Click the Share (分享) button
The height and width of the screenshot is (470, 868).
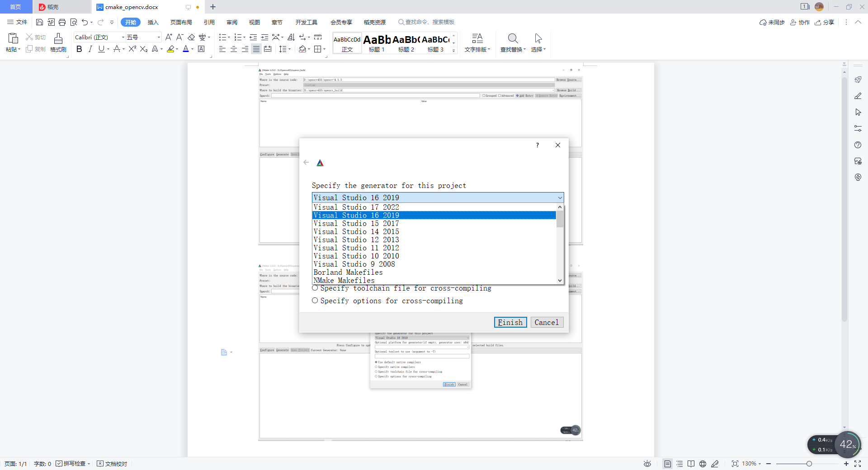(x=825, y=22)
